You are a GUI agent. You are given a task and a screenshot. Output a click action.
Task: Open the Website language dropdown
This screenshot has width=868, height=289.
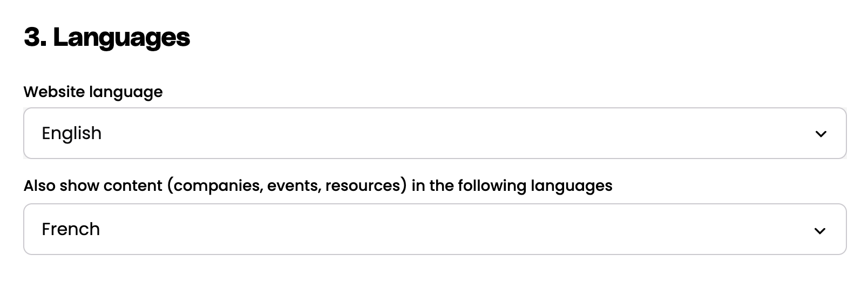point(435,133)
